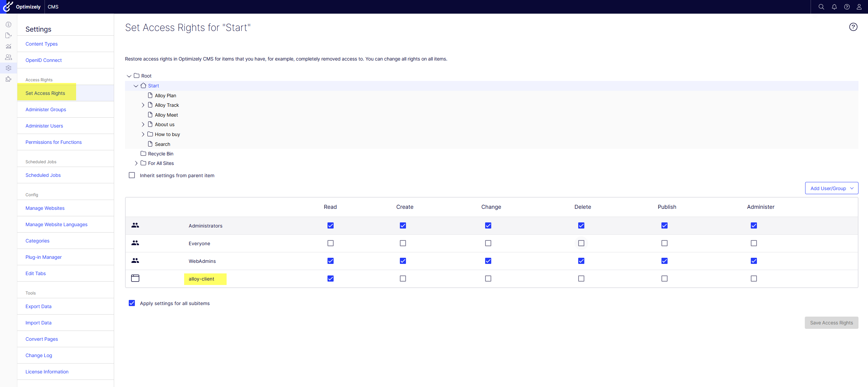Check Create for alloy-client

pos(403,279)
